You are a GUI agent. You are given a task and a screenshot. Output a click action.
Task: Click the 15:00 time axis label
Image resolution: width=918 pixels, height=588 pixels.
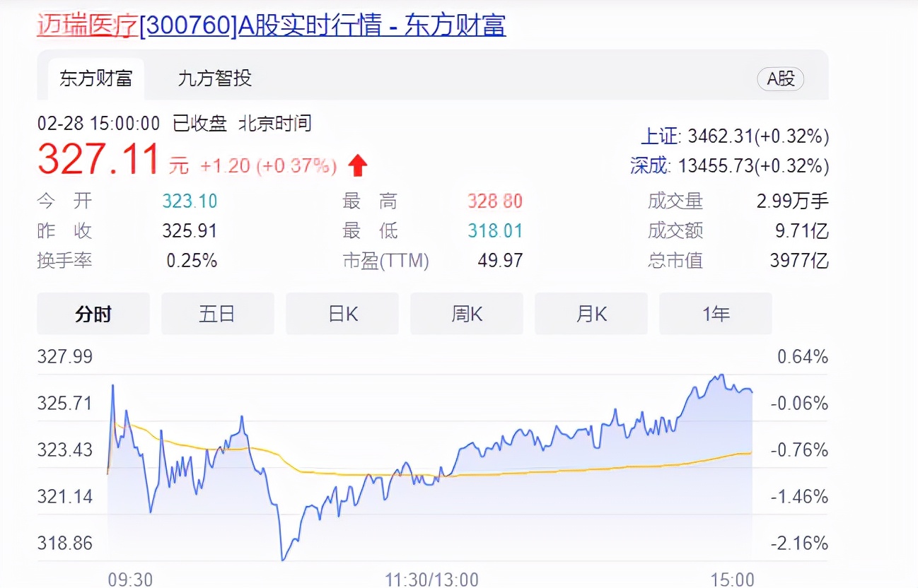coord(732,580)
